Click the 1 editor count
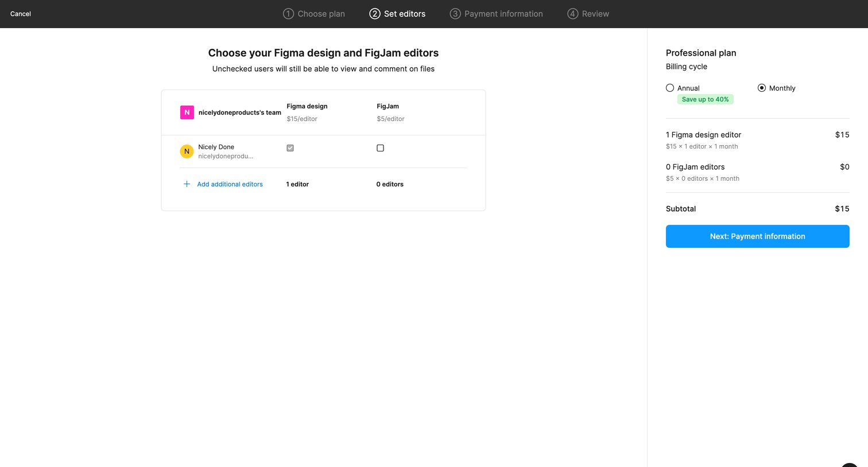 [297, 184]
